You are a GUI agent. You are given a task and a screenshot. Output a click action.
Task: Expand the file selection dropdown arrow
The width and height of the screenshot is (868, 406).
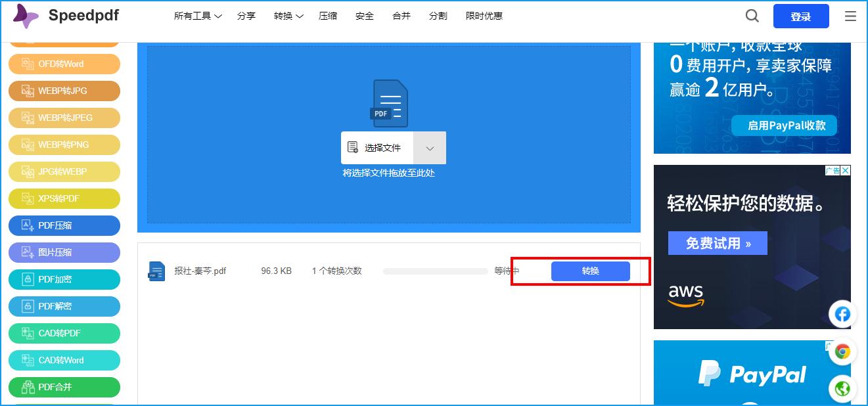pyautogui.click(x=430, y=148)
